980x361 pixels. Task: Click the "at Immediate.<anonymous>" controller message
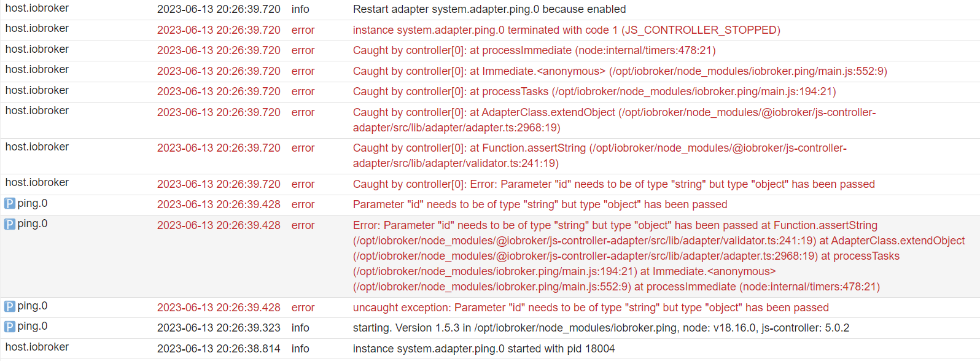620,71
